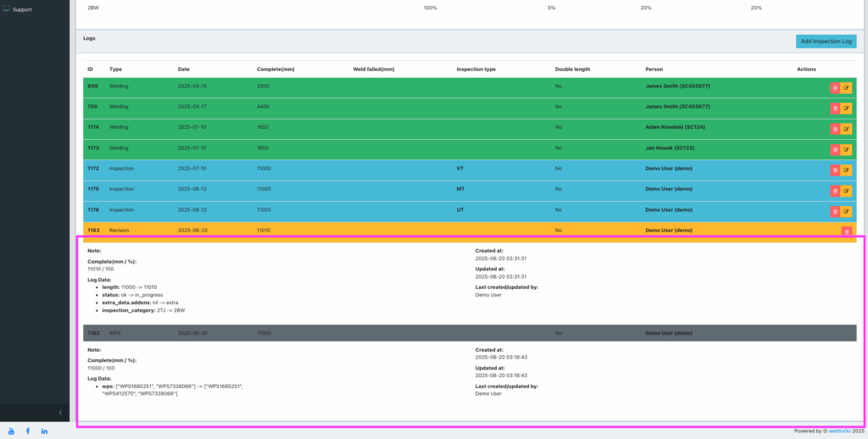Screen dimensions: 868x439
Task: Open the Facebook icon in footer
Action: (28, 431)
